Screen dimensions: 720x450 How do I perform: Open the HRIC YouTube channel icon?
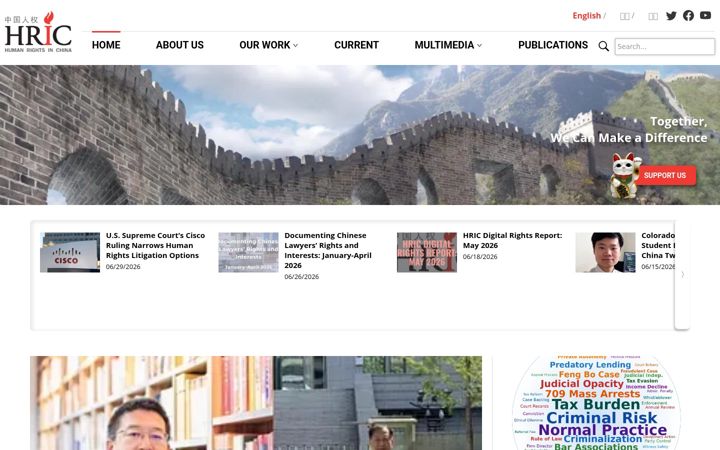click(705, 15)
